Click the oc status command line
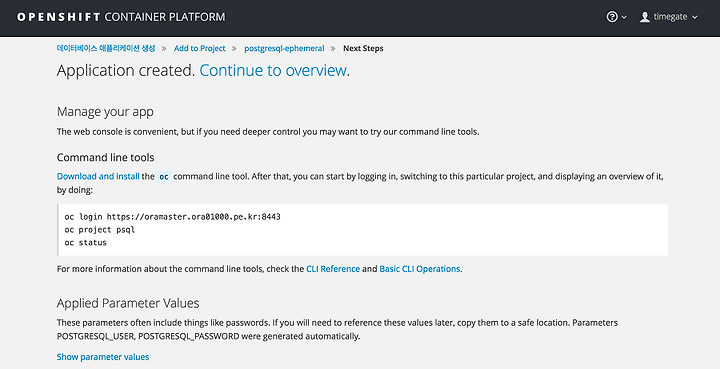Image resolution: width=720 pixels, height=369 pixels. [x=85, y=242]
